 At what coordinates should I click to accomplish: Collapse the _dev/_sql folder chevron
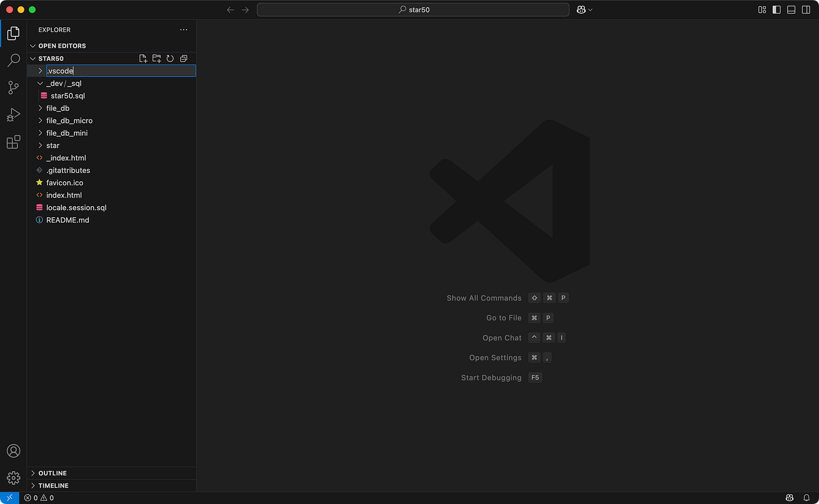(40, 84)
